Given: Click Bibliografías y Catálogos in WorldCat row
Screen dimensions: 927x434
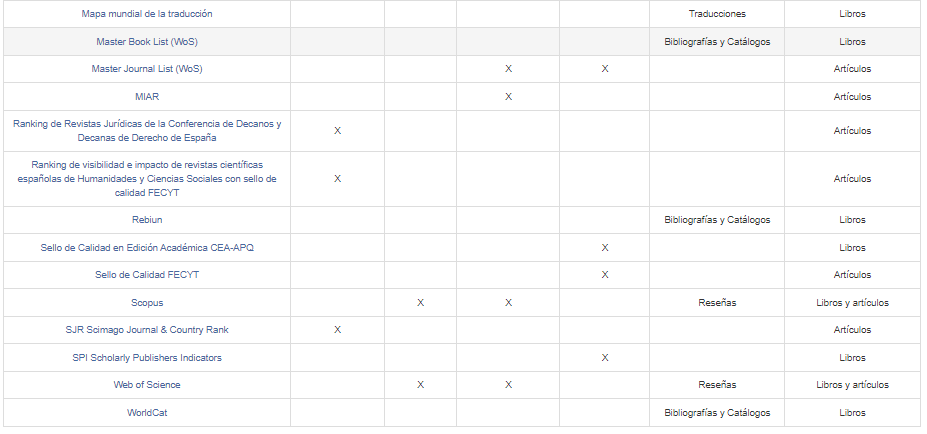Looking at the screenshot, I should coord(717,412).
